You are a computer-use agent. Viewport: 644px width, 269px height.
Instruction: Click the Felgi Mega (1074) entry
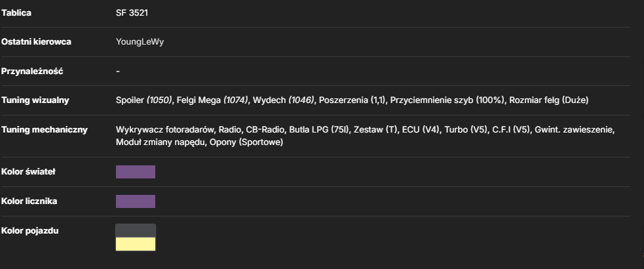(x=212, y=100)
